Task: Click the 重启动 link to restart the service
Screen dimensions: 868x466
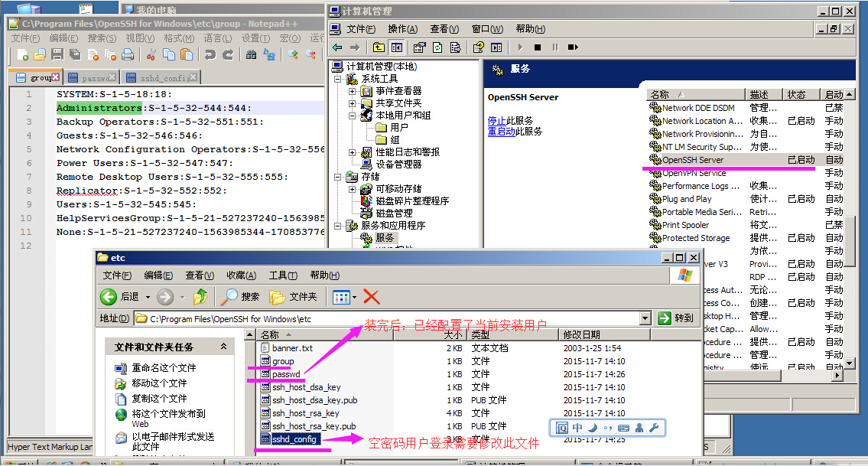Action: click(x=502, y=132)
